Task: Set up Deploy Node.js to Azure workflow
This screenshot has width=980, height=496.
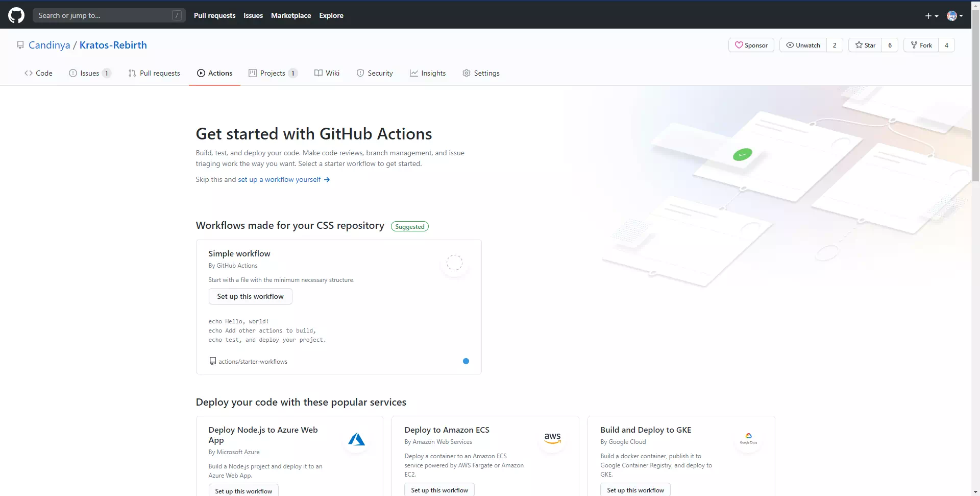Action: click(243, 491)
